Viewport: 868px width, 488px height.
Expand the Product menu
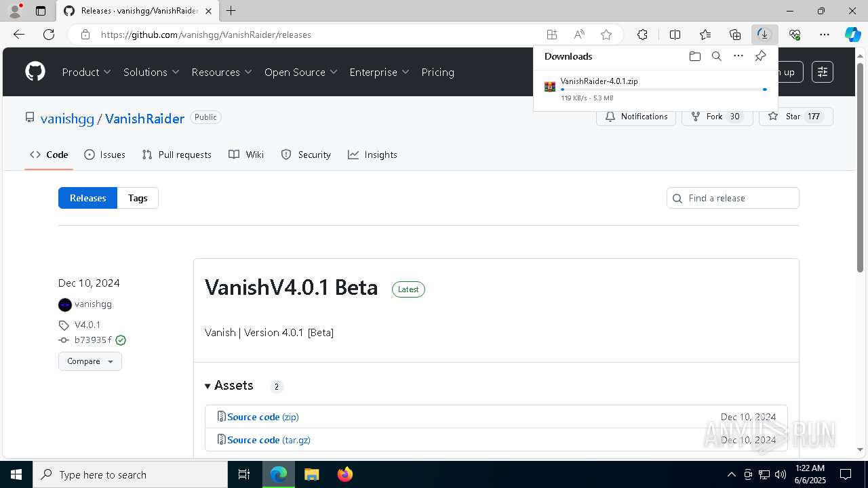point(87,72)
